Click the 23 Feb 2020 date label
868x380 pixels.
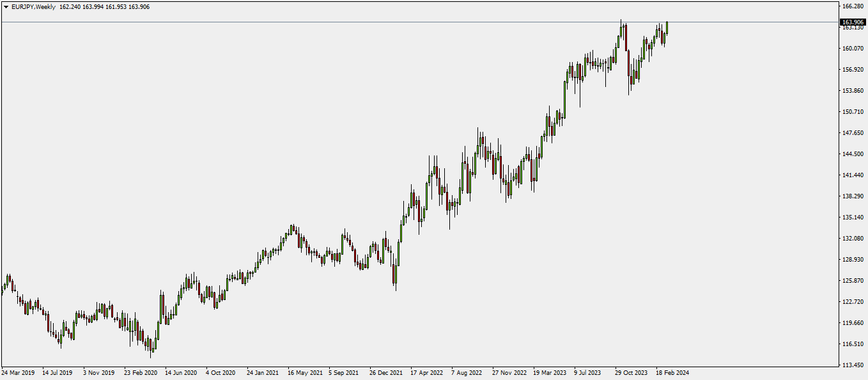pos(141,372)
